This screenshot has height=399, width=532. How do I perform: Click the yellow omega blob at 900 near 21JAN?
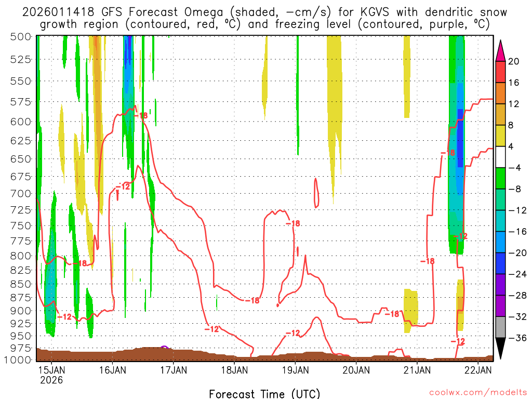[410, 311]
